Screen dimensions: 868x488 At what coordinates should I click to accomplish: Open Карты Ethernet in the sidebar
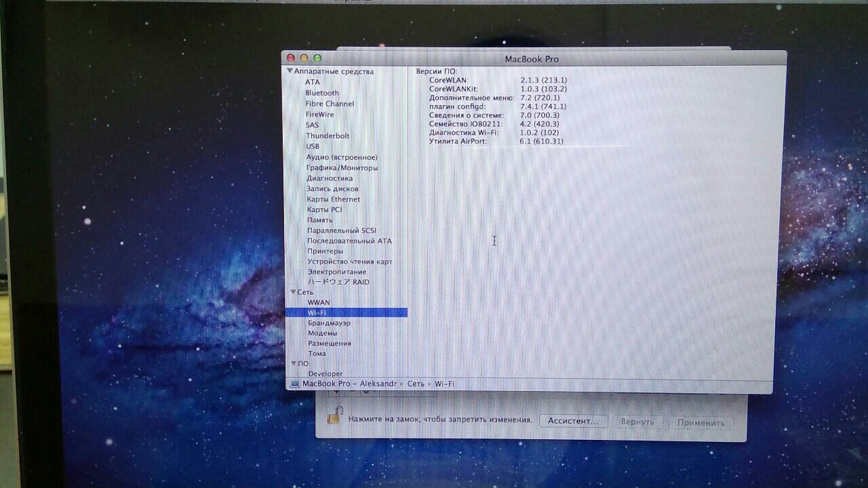click(x=334, y=199)
